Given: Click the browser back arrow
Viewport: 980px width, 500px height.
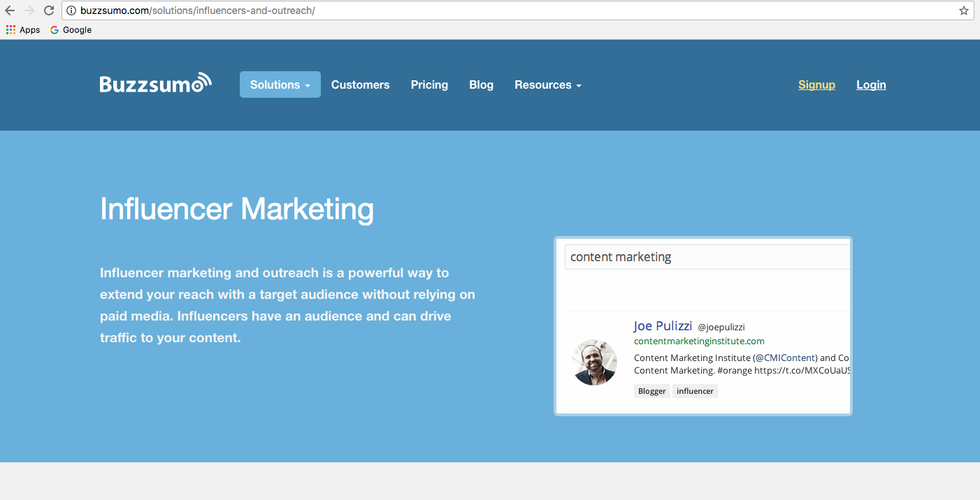Looking at the screenshot, I should tap(10, 10).
